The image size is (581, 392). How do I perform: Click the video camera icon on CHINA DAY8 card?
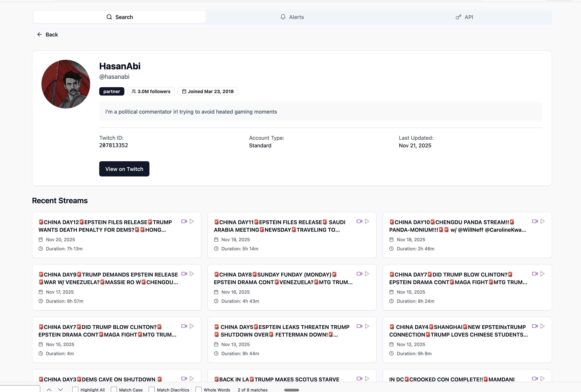360,274
